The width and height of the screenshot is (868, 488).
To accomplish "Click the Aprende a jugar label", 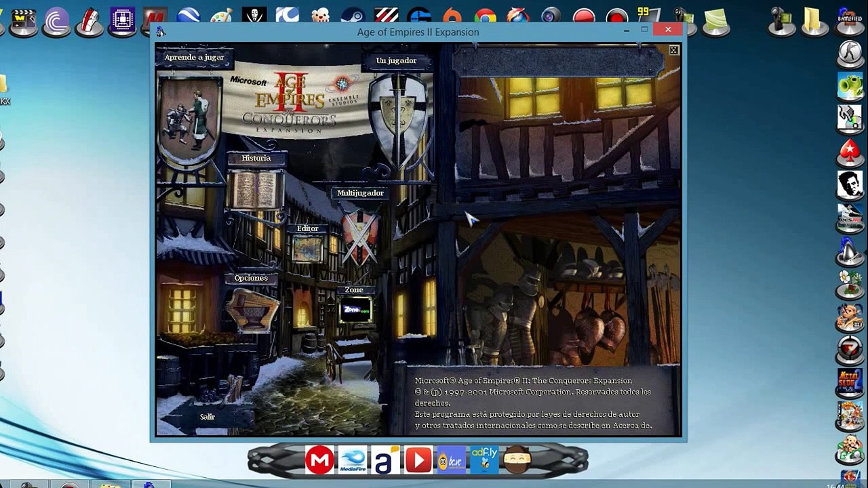I will point(194,58).
